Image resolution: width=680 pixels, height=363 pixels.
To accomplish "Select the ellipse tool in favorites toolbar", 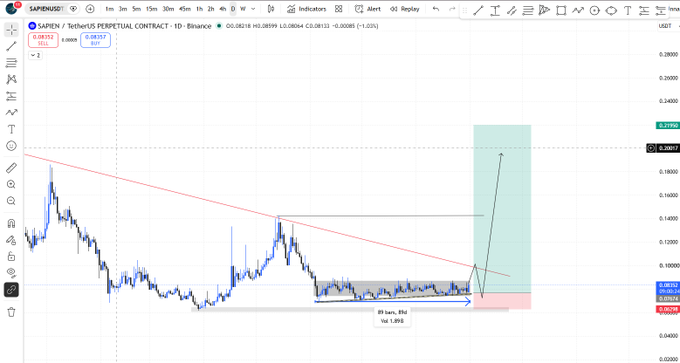I will point(611,10).
